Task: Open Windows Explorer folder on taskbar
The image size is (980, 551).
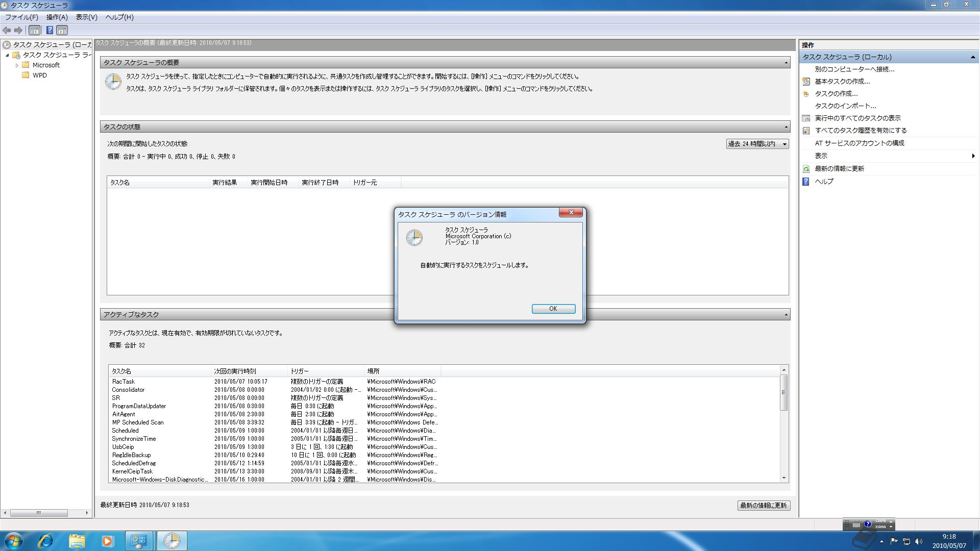Action: pyautogui.click(x=77, y=541)
